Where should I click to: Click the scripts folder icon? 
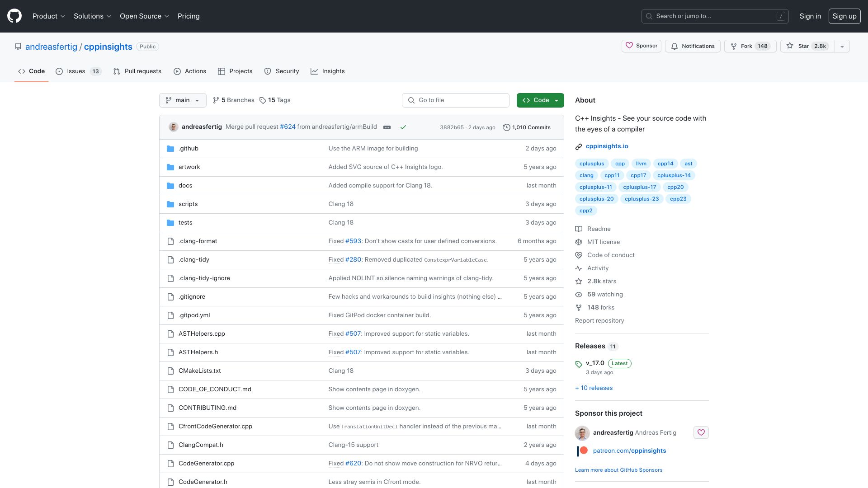point(170,204)
